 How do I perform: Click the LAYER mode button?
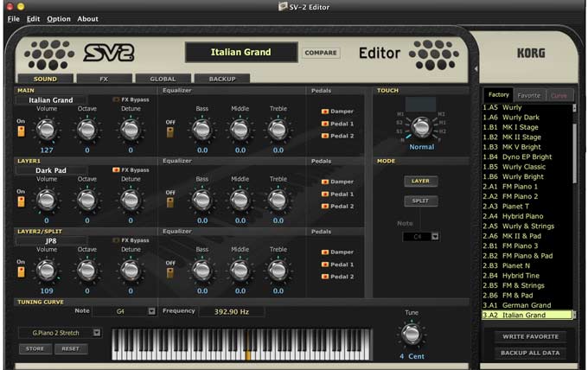pos(420,181)
